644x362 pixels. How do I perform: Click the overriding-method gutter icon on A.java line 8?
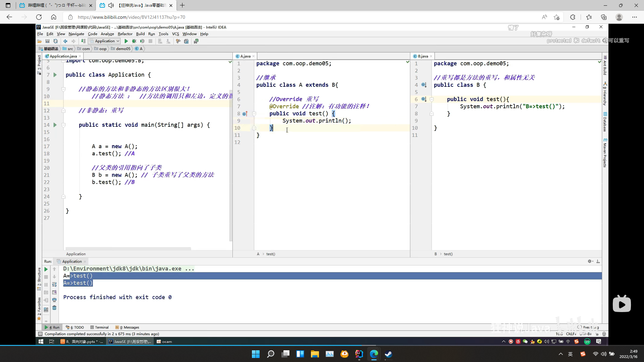pyautogui.click(x=245, y=114)
